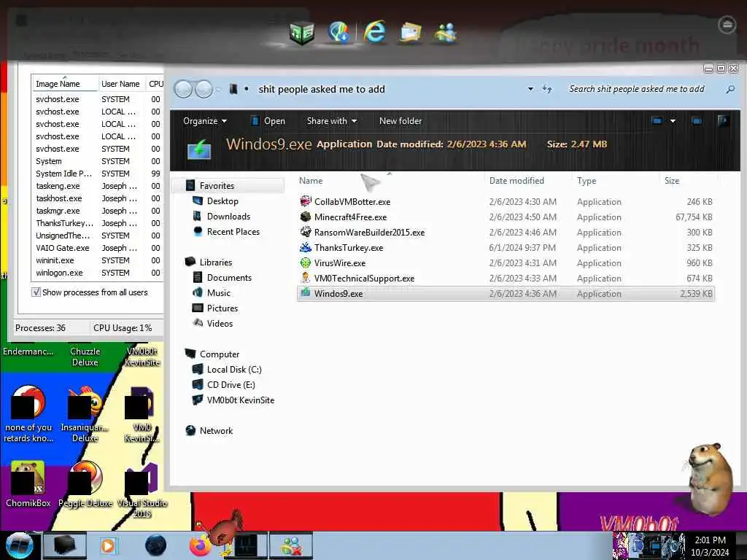Open Downloads in navigation pane
This screenshot has height=560, width=747.
[x=228, y=216]
